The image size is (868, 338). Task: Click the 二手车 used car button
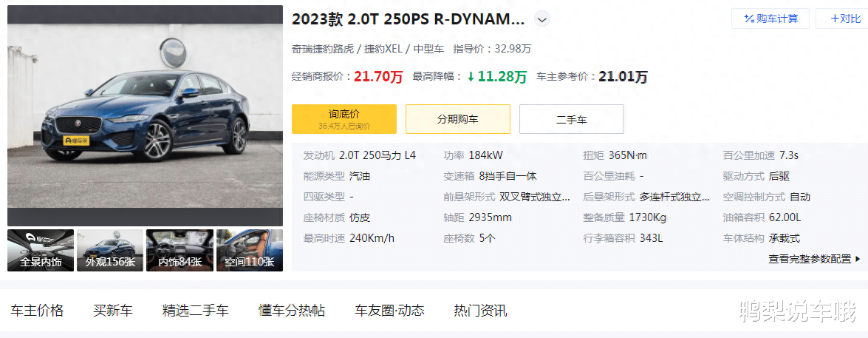pos(571,119)
